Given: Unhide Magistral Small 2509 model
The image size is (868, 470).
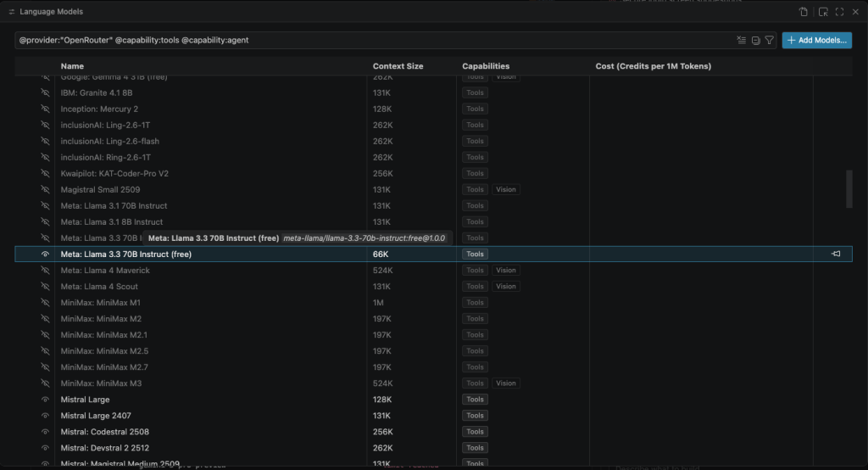Looking at the screenshot, I should tap(46, 189).
